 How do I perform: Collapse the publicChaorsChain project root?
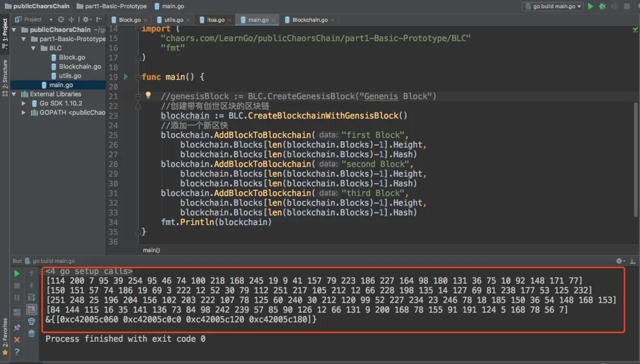point(15,30)
